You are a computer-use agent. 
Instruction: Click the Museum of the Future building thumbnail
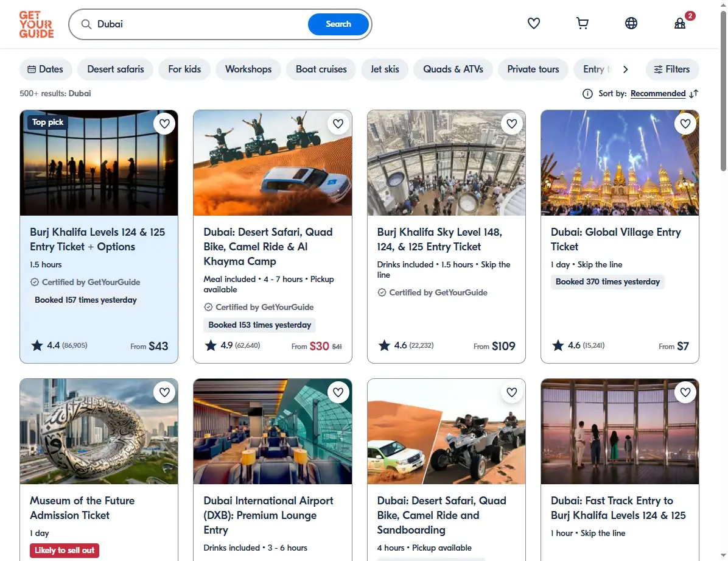[x=99, y=431]
